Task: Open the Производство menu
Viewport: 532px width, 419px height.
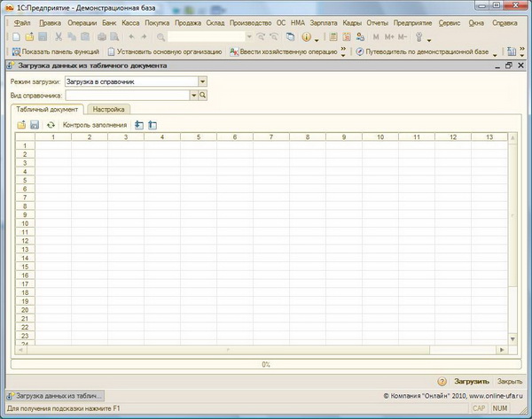Action: point(250,23)
